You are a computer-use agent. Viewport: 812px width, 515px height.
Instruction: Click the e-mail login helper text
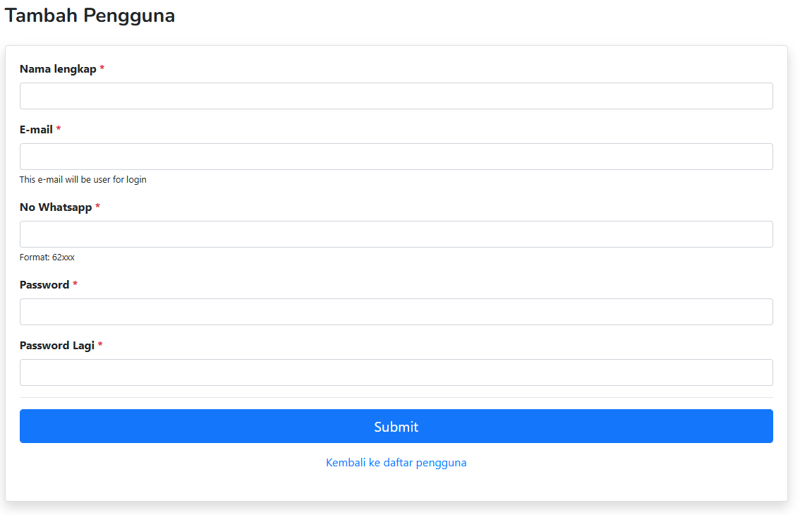pos(83,180)
